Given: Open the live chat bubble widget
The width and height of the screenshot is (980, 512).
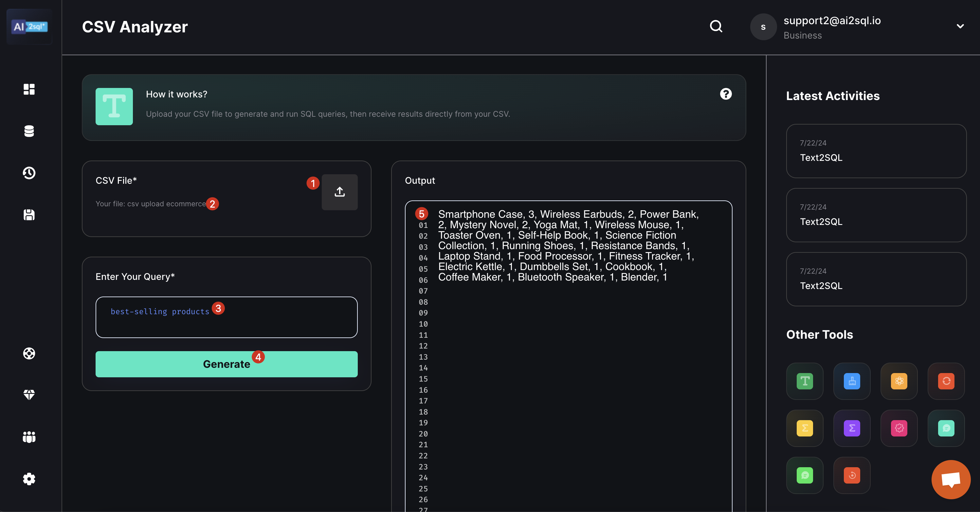Looking at the screenshot, I should (951, 480).
